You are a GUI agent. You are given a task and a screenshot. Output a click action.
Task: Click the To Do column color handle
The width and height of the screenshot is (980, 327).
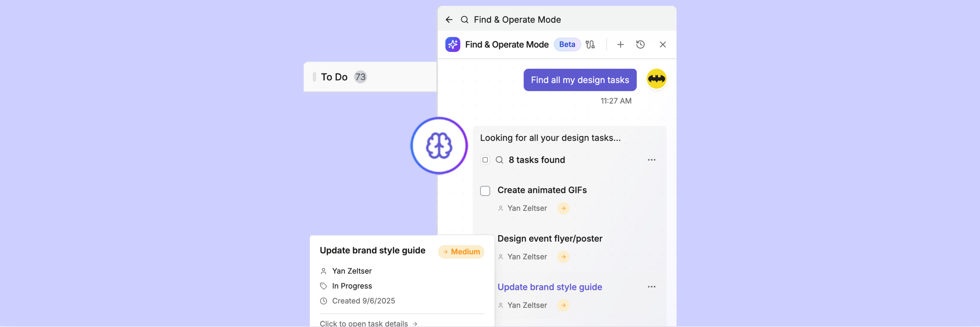point(314,77)
